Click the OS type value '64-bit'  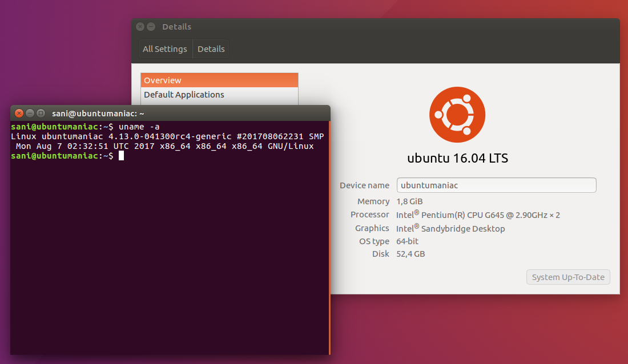(x=407, y=241)
